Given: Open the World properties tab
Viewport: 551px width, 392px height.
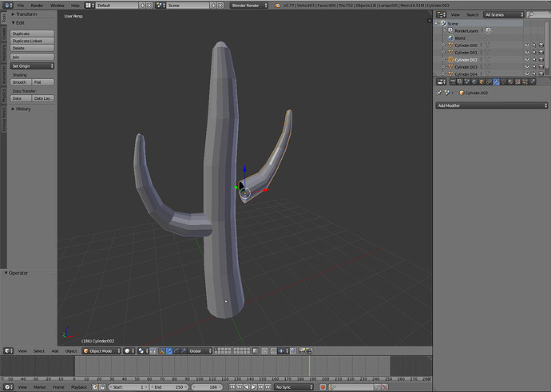Looking at the screenshot, I should [x=474, y=82].
